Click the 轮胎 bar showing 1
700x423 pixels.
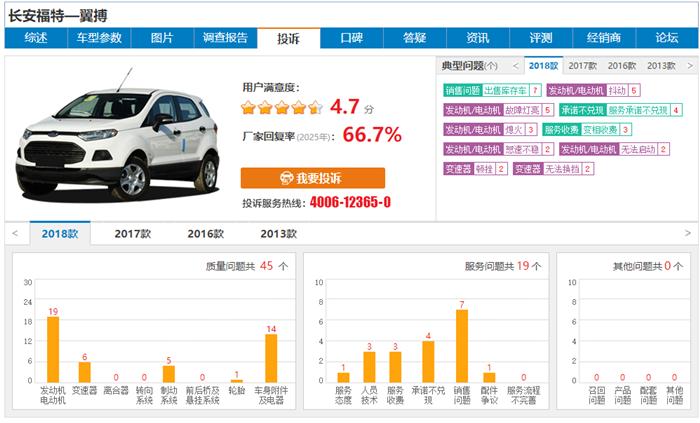click(237, 381)
